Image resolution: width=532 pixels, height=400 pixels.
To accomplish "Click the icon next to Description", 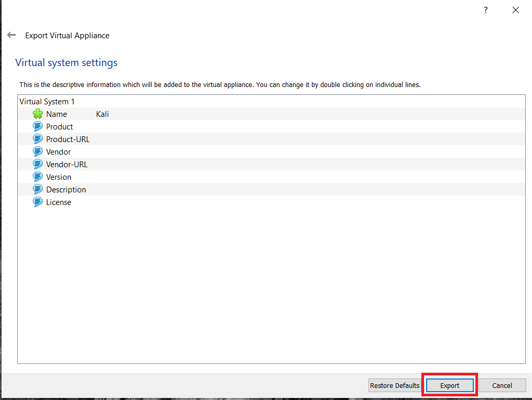I will click(x=37, y=189).
